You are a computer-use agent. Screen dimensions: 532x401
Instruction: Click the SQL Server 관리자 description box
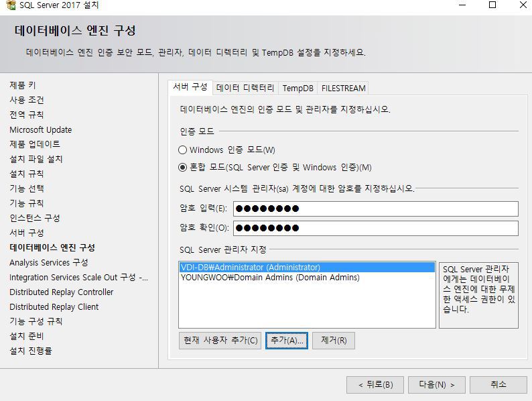coord(478,295)
